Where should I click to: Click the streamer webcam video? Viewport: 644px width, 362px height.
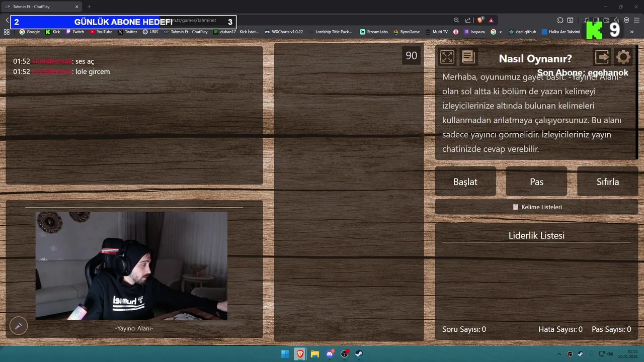[131, 265]
